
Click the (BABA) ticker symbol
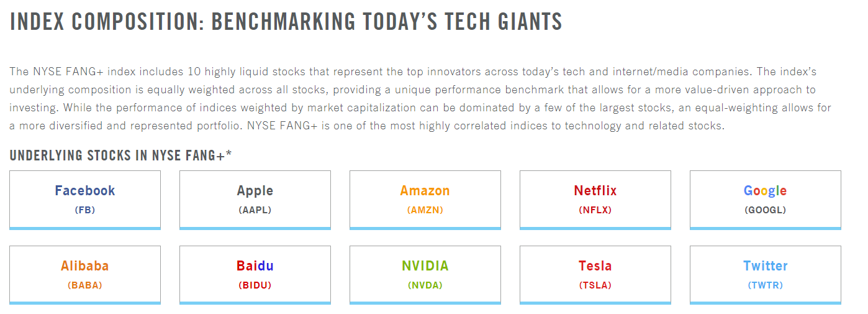click(x=85, y=285)
